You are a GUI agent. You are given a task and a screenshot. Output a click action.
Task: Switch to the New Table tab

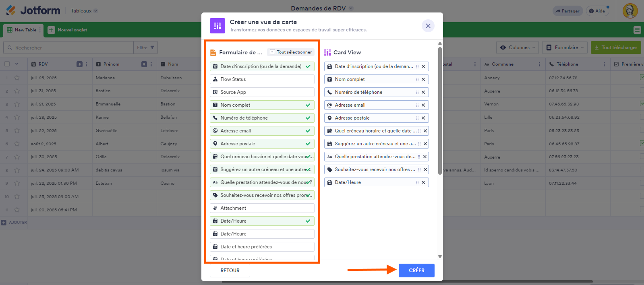pos(22,30)
